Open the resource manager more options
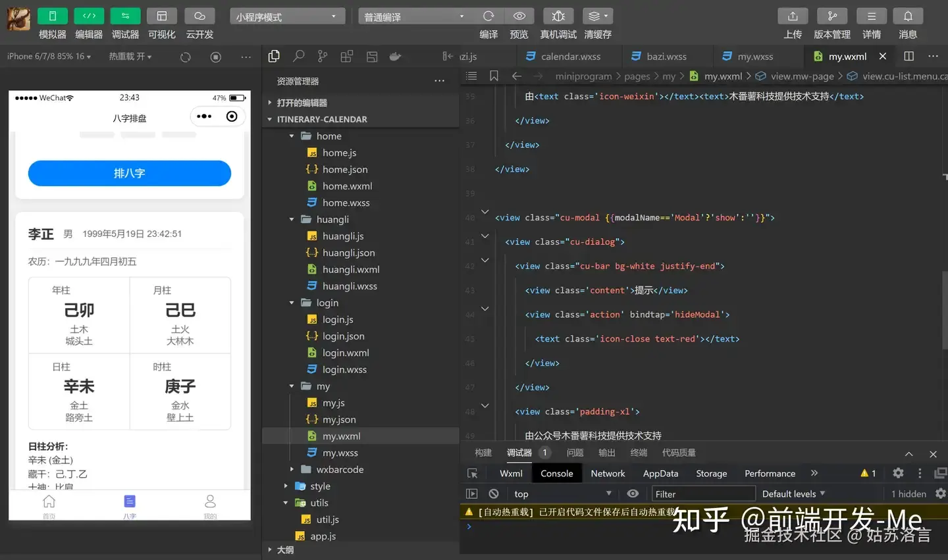The image size is (948, 560). (x=439, y=81)
